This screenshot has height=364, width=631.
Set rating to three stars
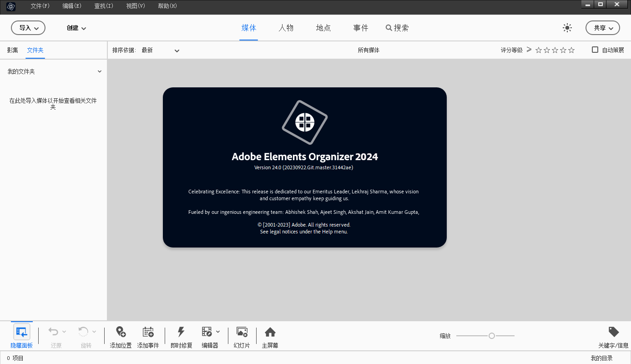tap(555, 50)
